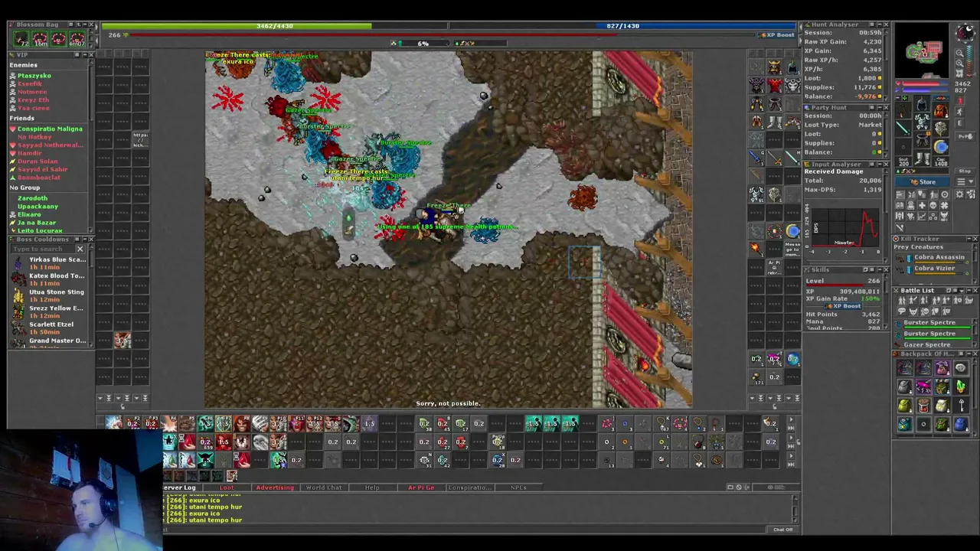The width and height of the screenshot is (980, 551).
Task: Open the Store button
Action: pyautogui.click(x=923, y=182)
